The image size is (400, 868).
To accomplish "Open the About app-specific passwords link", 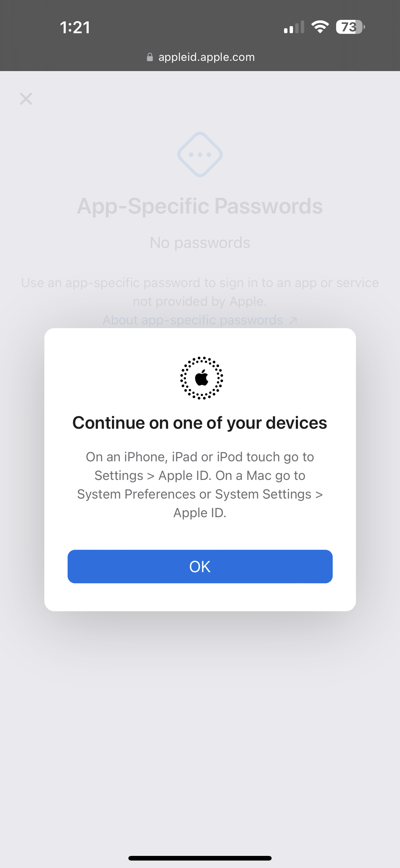I will 193,320.
